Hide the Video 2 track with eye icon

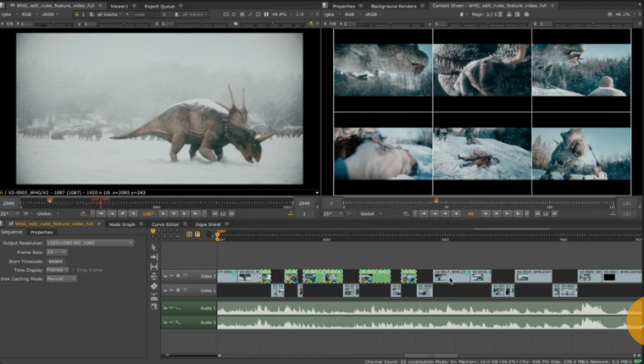pos(172,276)
